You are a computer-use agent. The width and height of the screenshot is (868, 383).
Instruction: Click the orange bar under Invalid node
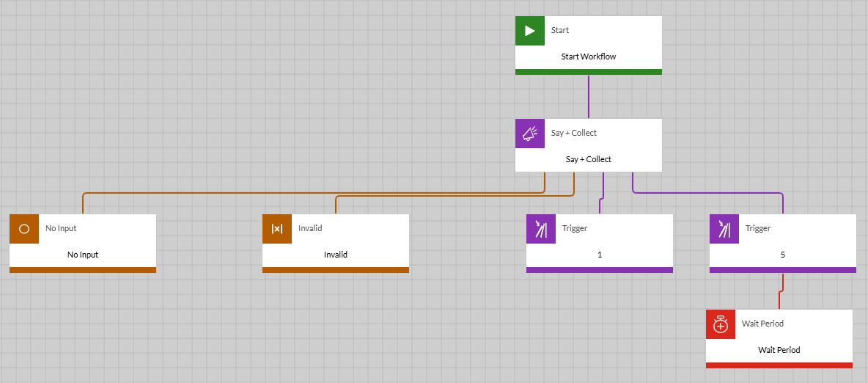[336, 270]
